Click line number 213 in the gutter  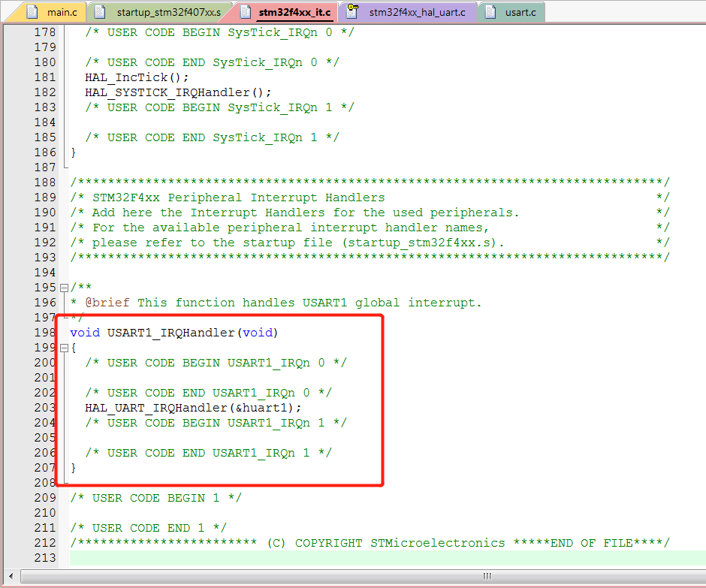[45, 558]
